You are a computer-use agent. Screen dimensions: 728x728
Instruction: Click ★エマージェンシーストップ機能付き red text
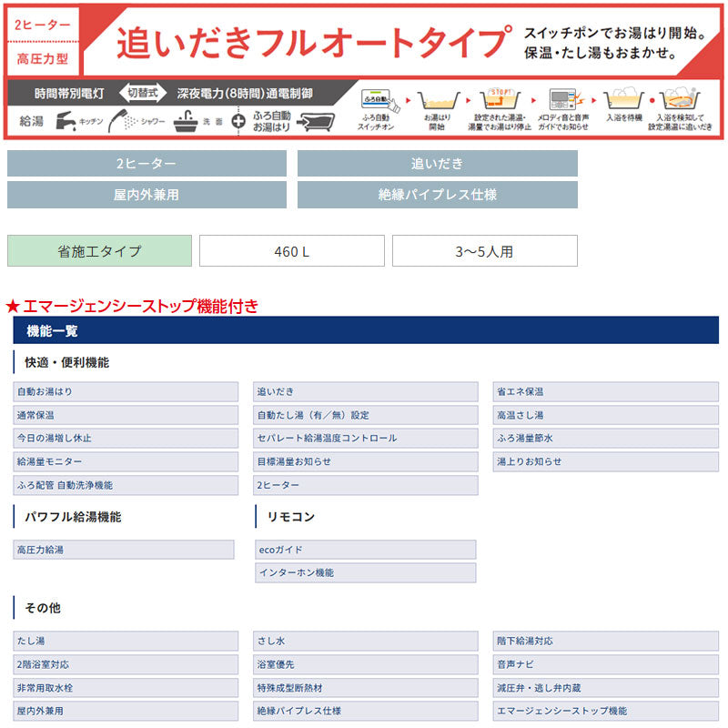click(x=132, y=306)
